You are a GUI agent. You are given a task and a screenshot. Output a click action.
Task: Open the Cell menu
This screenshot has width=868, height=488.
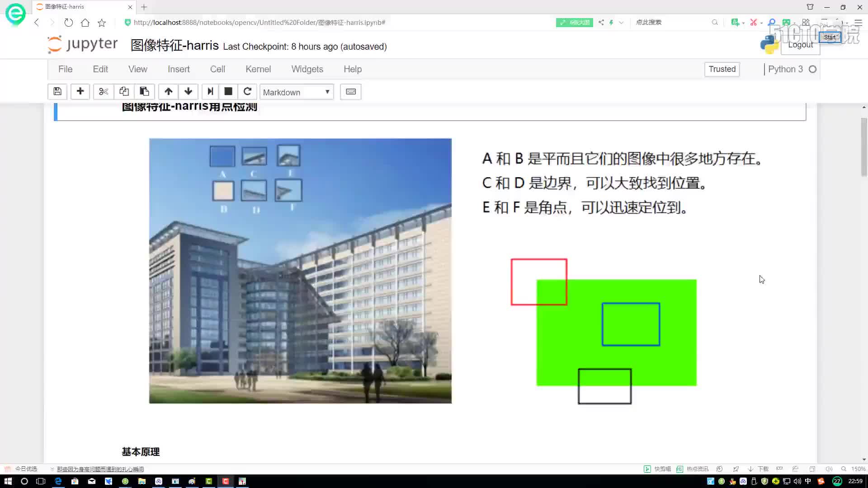tap(217, 69)
